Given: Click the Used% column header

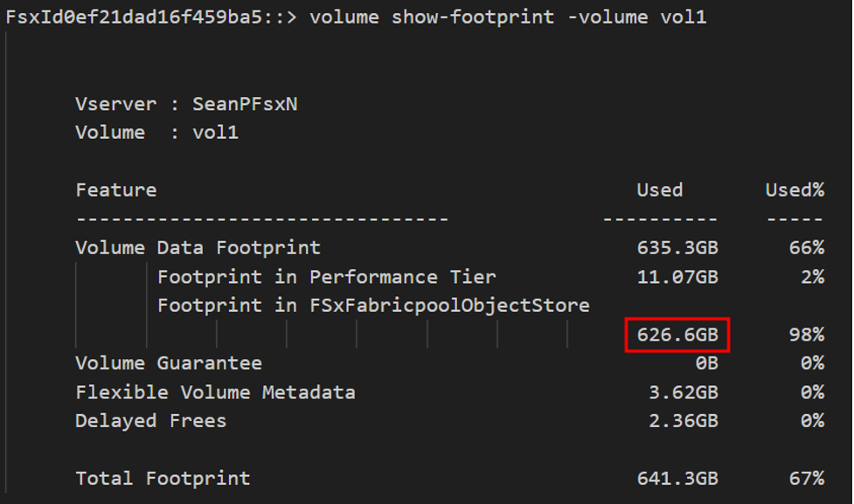Looking at the screenshot, I should [x=795, y=190].
